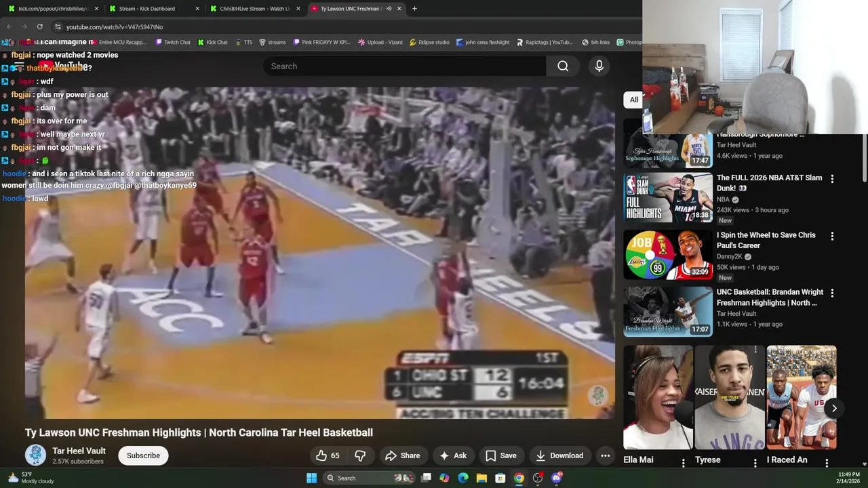
Task: Open the Tar Heel Vault channel name link
Action: pyautogui.click(x=79, y=451)
